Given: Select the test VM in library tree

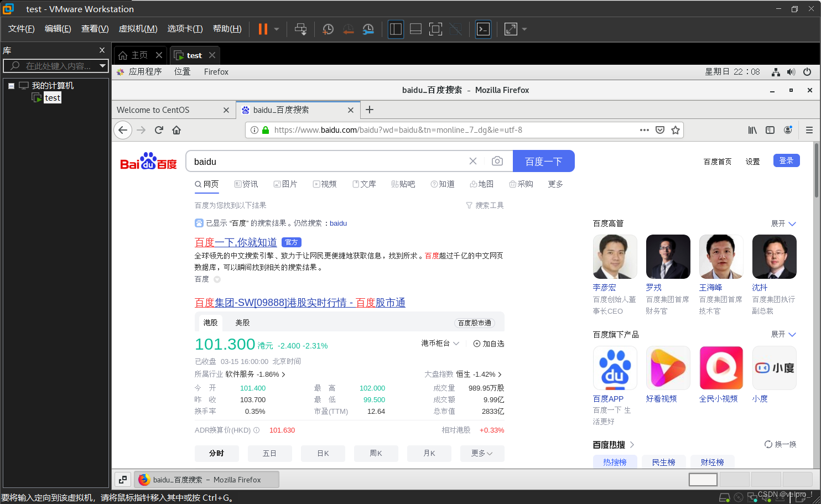Looking at the screenshot, I should [x=53, y=98].
